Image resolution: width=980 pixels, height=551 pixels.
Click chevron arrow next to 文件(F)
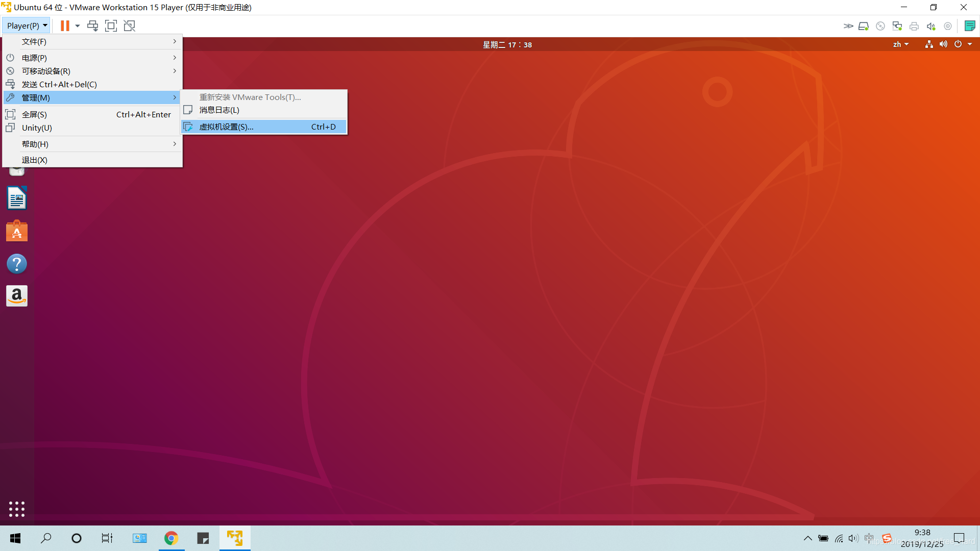(x=175, y=41)
